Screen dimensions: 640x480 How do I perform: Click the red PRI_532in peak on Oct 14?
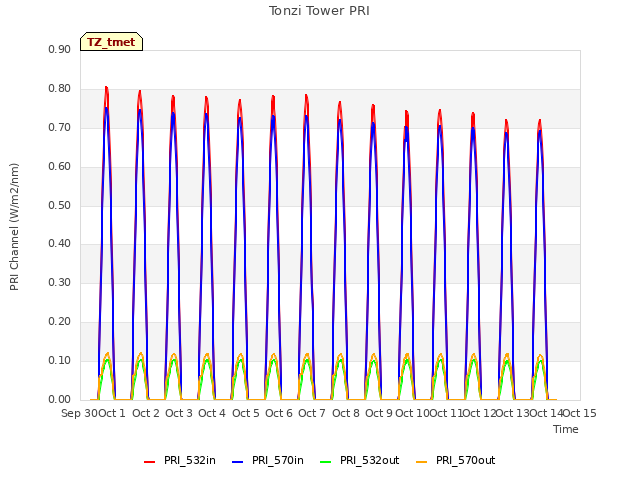click(x=540, y=120)
